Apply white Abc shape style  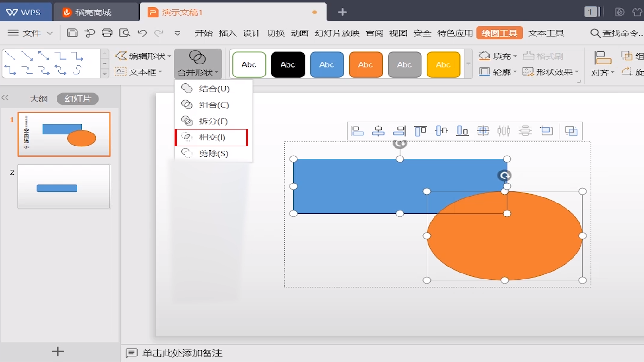[249, 64]
